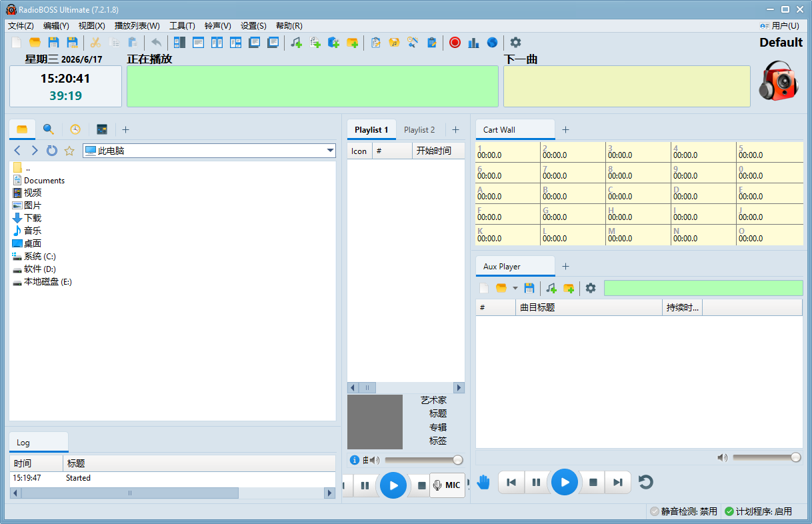
Task: Click cart slot 1 on the Cart Wall
Action: pyautogui.click(x=508, y=152)
